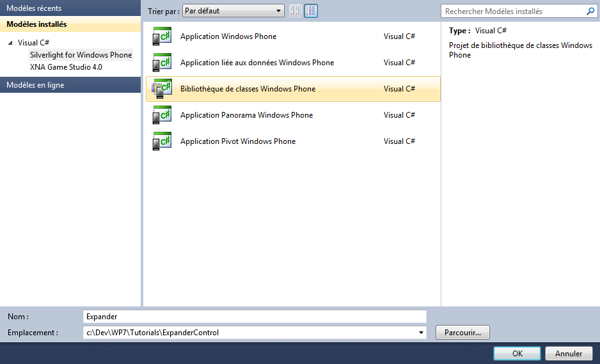Open the Modèles récents section

[34, 8]
